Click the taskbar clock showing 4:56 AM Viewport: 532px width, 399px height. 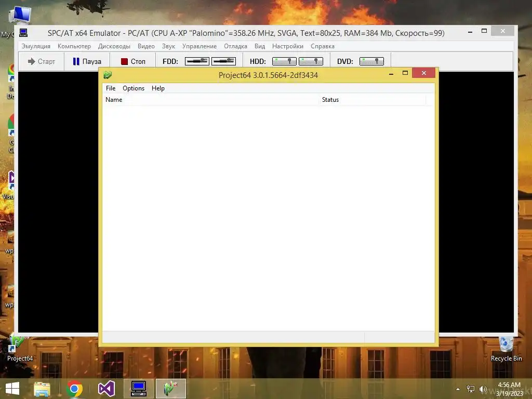(509, 389)
